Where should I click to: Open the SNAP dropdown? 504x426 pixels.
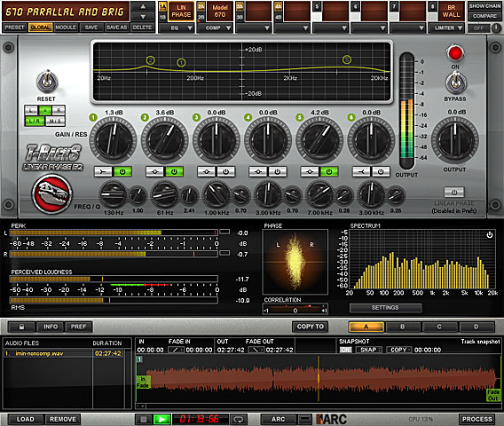click(x=369, y=350)
